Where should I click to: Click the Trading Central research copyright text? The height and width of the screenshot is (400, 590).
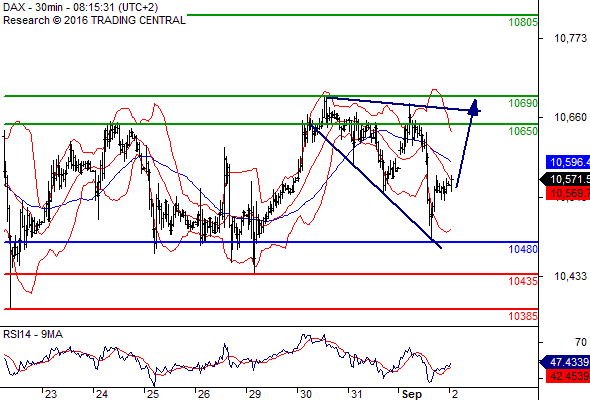(x=94, y=20)
